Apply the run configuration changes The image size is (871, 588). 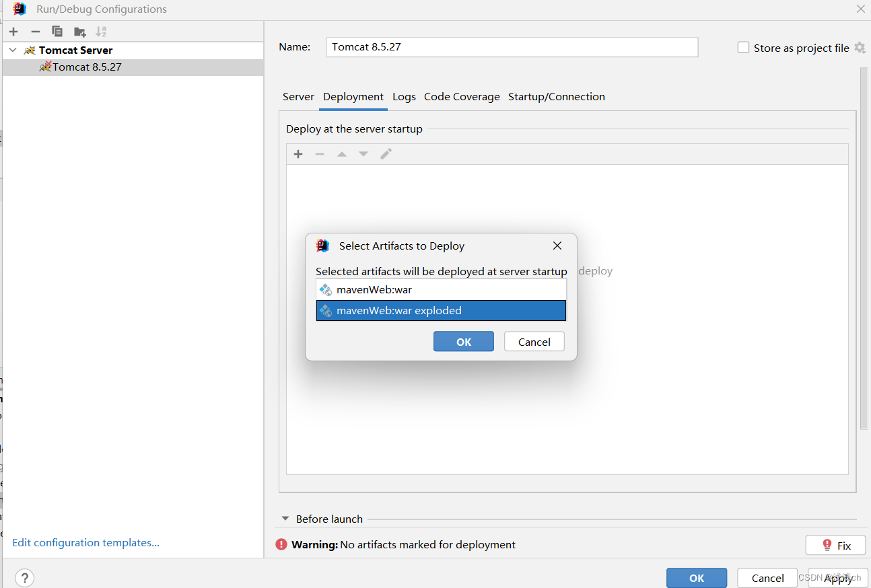coord(838,578)
